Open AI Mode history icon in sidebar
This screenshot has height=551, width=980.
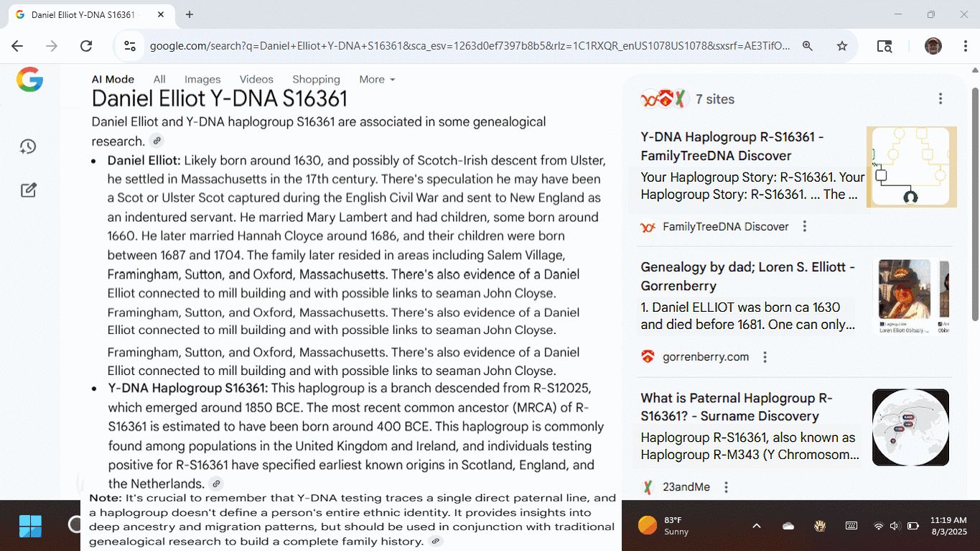[x=28, y=147]
